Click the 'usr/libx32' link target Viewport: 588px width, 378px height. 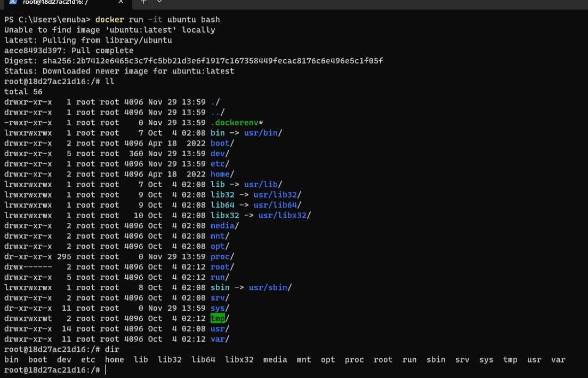pos(283,215)
